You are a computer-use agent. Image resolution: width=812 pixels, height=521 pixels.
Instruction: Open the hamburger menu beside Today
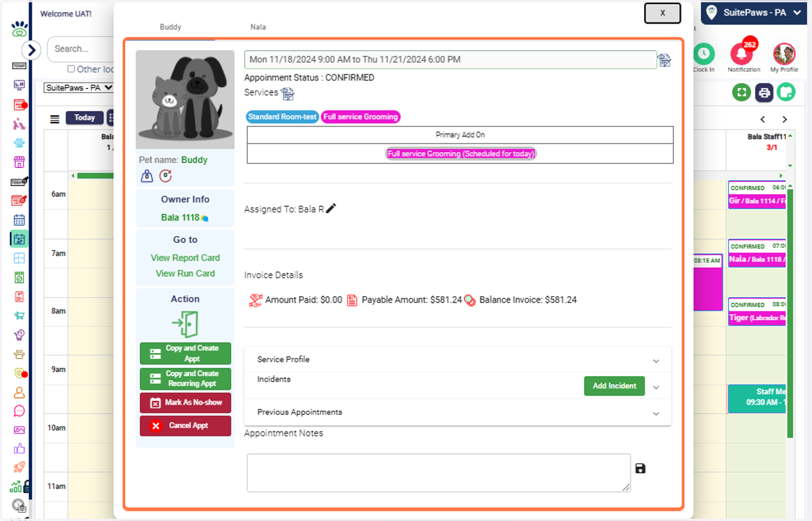coord(55,119)
